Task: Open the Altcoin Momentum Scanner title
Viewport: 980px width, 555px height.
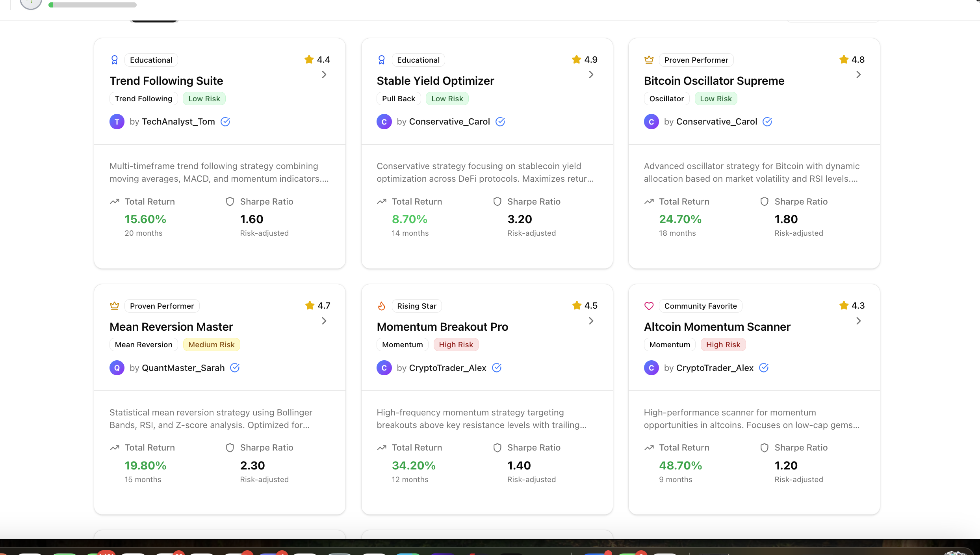Action: (717, 327)
